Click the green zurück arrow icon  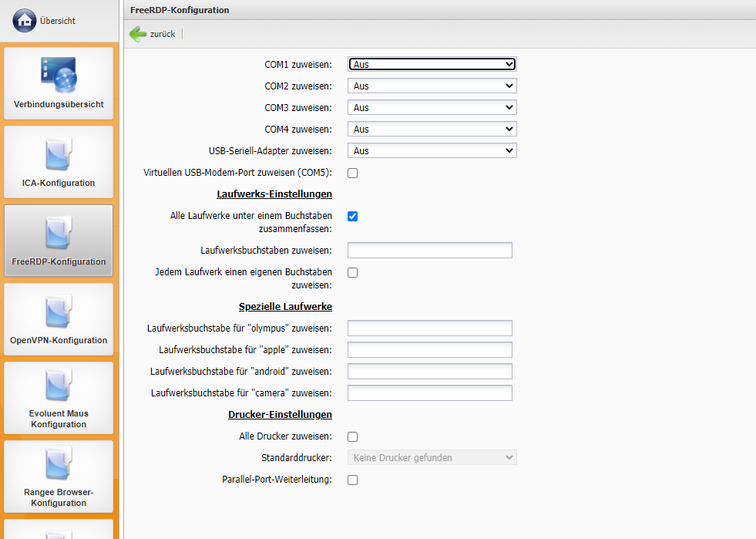click(x=138, y=34)
